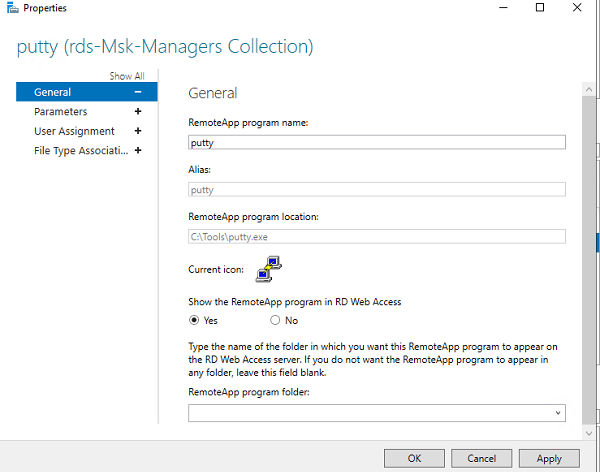
Task: Select Yes for showing in RD Web Access
Action: [194, 320]
